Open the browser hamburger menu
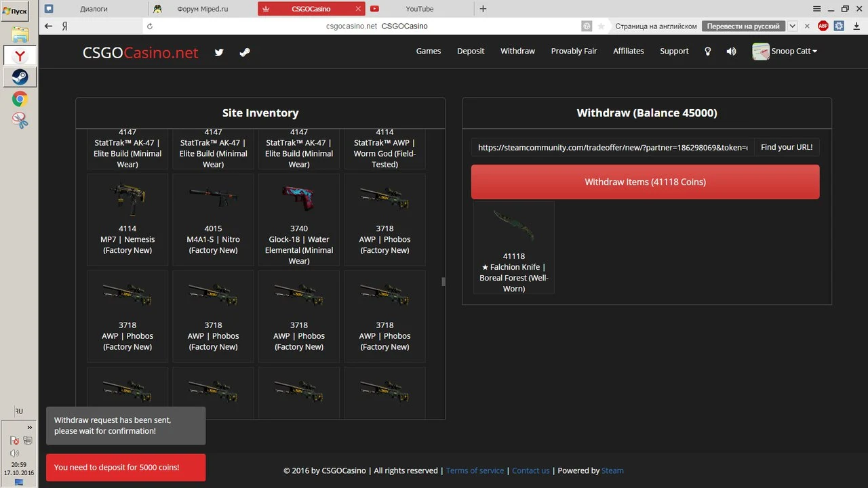Screen dimensions: 868x488 818,8
